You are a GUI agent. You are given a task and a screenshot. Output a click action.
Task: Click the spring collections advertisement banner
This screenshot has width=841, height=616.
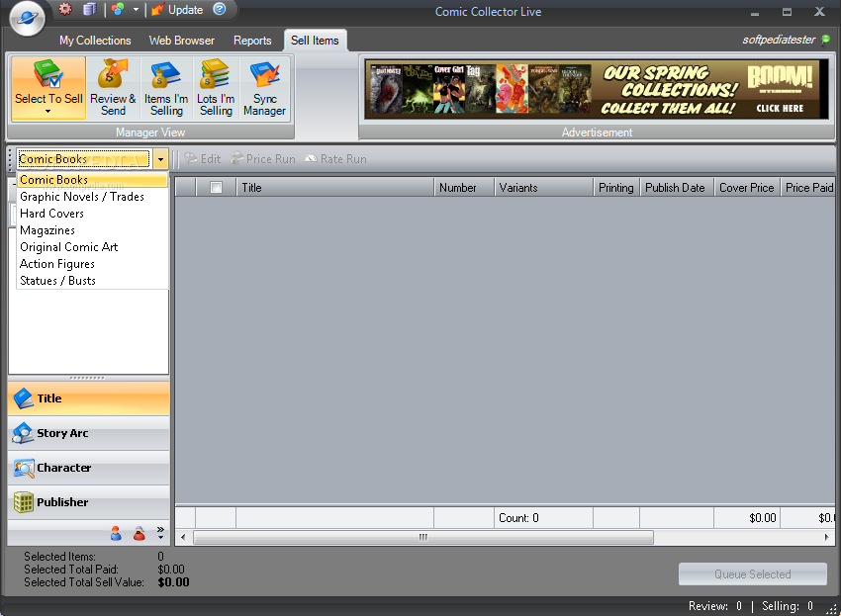[597, 89]
